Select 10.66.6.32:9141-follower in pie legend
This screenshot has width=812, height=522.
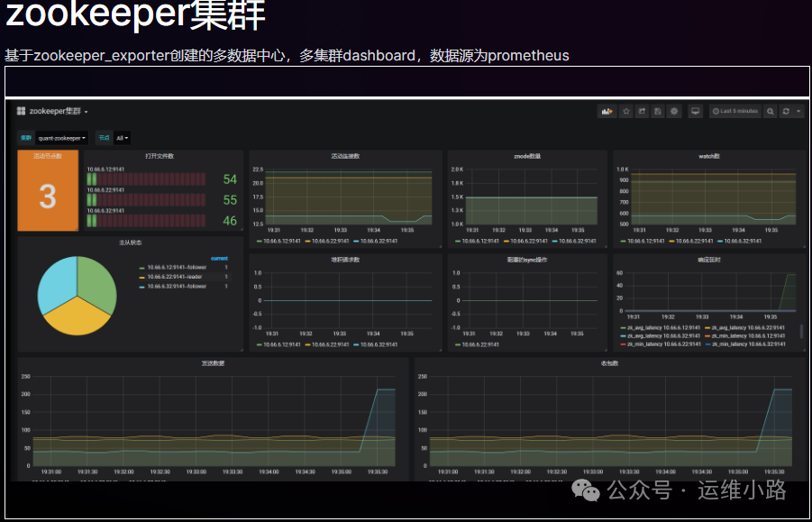173,287
